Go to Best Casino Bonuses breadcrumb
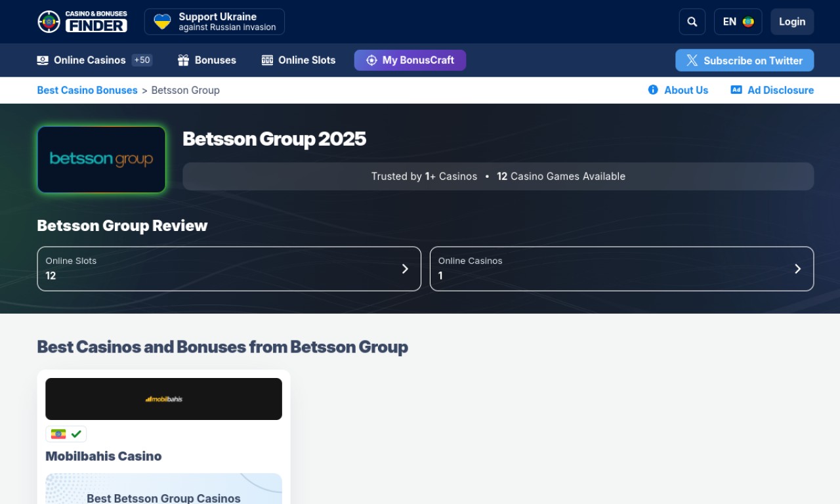The image size is (840, 504). pos(87,90)
